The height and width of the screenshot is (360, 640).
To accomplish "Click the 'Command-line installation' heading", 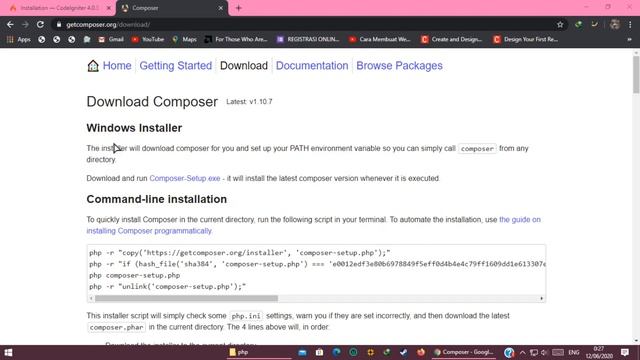I will tap(157, 199).
